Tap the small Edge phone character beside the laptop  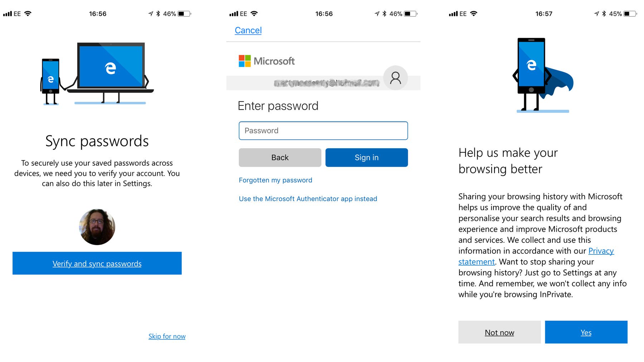pyautogui.click(x=50, y=81)
